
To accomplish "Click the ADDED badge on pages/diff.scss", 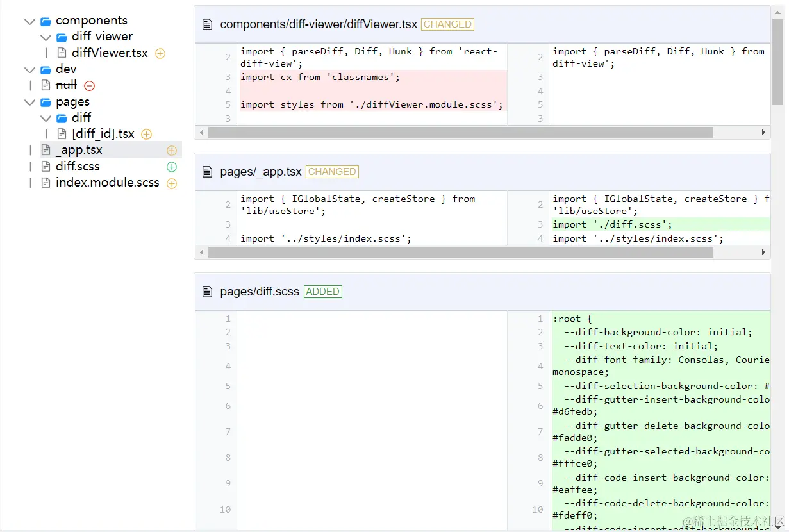I will pyautogui.click(x=323, y=292).
